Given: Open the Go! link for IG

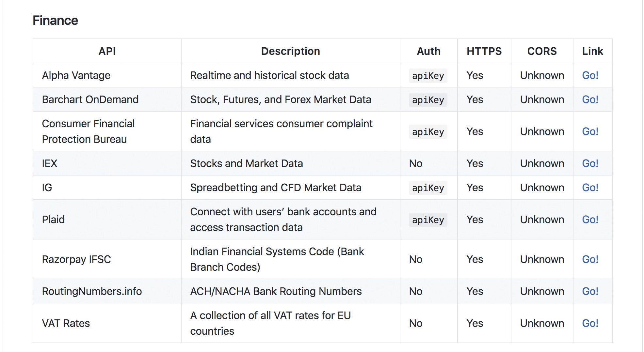Looking at the screenshot, I should pos(590,188).
